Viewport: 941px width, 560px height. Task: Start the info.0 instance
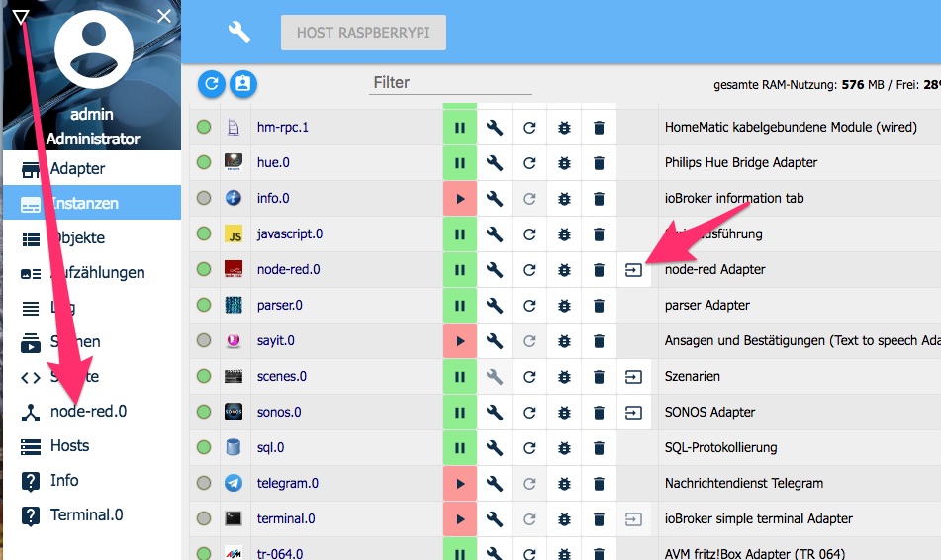pos(460,199)
